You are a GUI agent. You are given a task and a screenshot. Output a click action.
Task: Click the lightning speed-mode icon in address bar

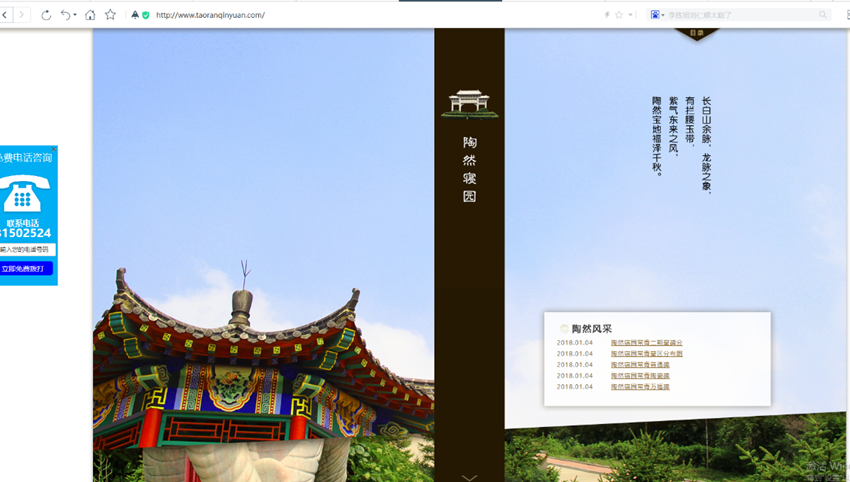[x=606, y=15]
